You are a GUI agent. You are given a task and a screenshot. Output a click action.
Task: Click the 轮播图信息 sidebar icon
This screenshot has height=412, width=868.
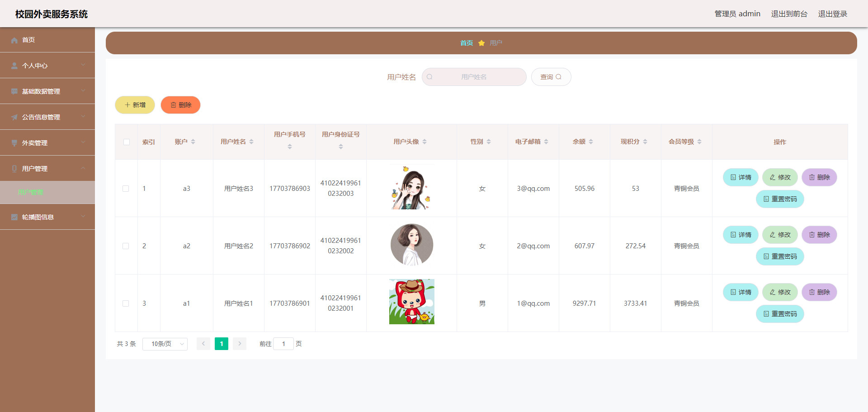coord(14,218)
